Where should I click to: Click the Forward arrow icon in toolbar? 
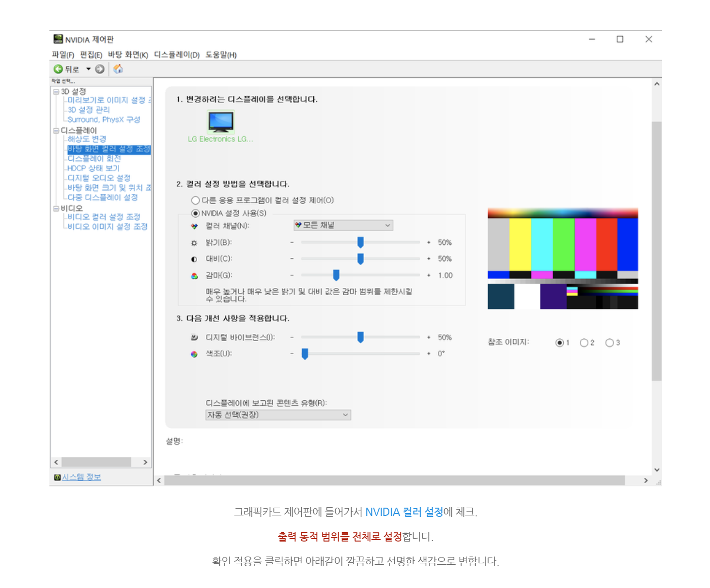point(100,69)
